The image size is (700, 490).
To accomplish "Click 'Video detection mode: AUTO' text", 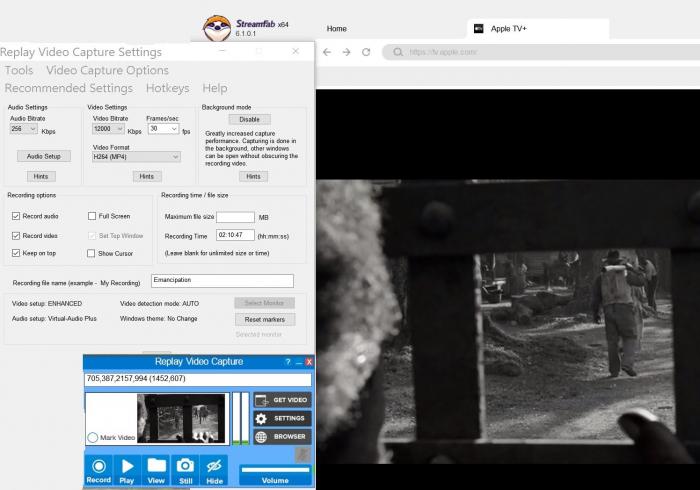I will tap(159, 303).
